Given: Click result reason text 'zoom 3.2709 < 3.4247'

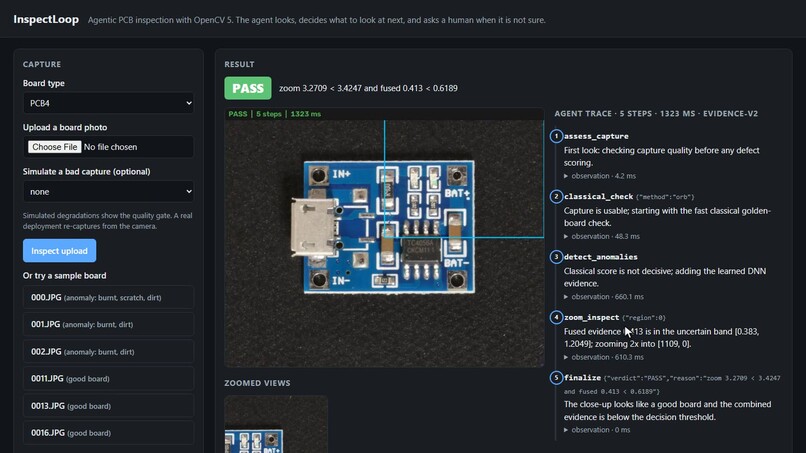Looking at the screenshot, I should [x=320, y=88].
